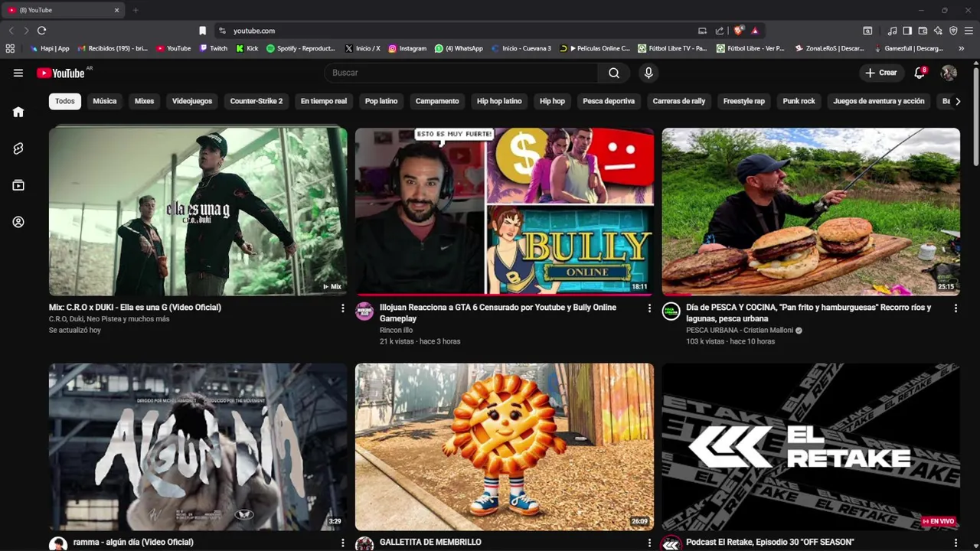
Task: Open the Rincon illo channel avatar
Action: tap(364, 311)
